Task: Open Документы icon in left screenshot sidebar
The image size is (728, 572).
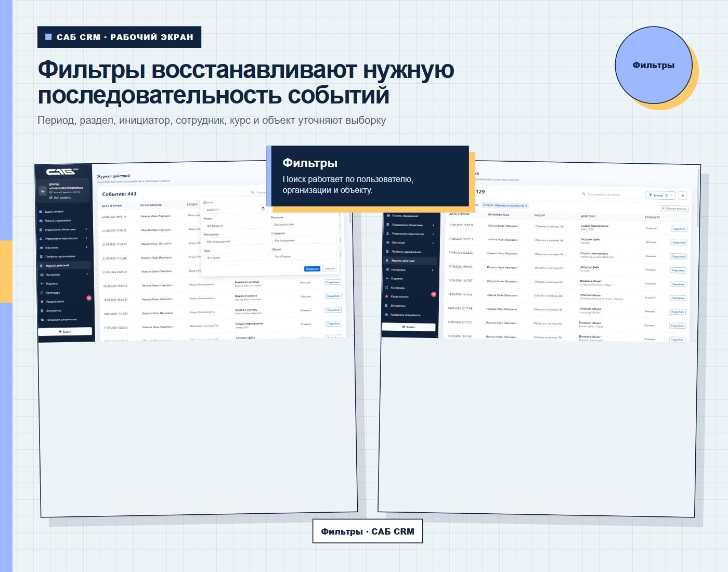Action: click(42, 310)
